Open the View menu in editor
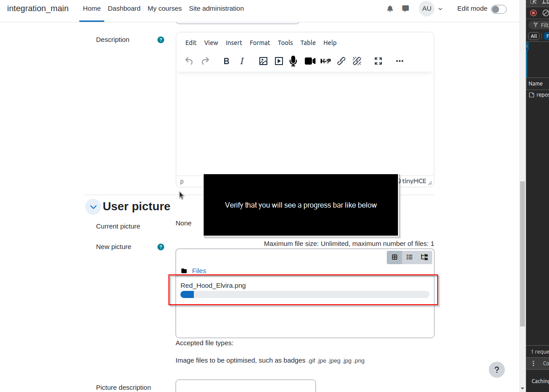Viewport: 549px width, 392px height. click(211, 43)
